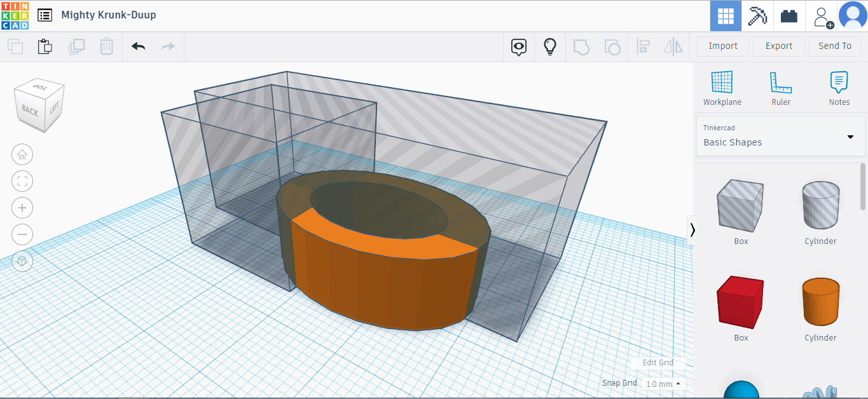The image size is (868, 399).
Task: Open the Snap Grid 1.0 mm dropdown
Action: tap(663, 384)
